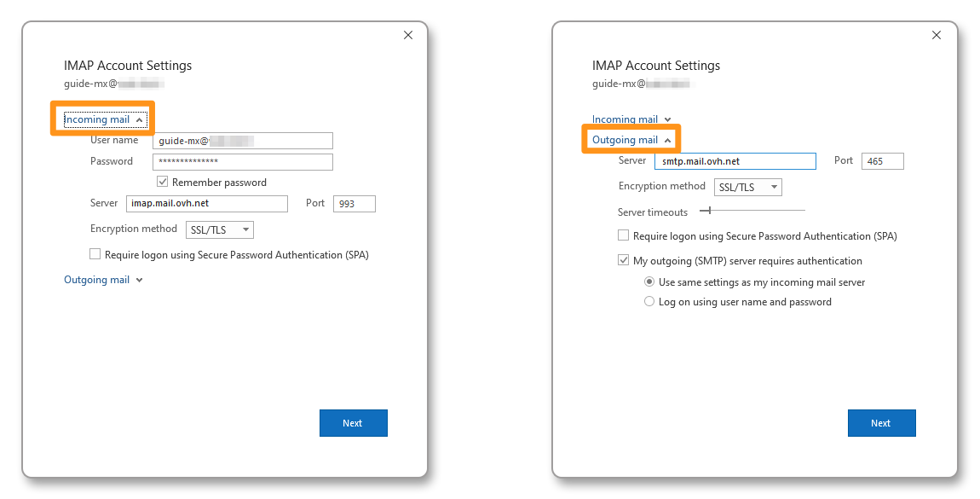
Task: Enable SPA logon in outgoing mail settings
Action: click(624, 236)
